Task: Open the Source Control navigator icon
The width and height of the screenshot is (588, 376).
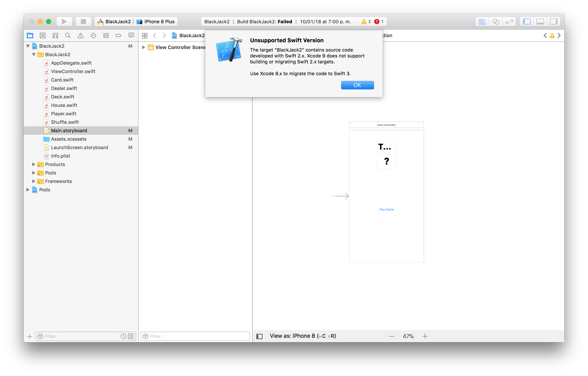Action: point(43,36)
